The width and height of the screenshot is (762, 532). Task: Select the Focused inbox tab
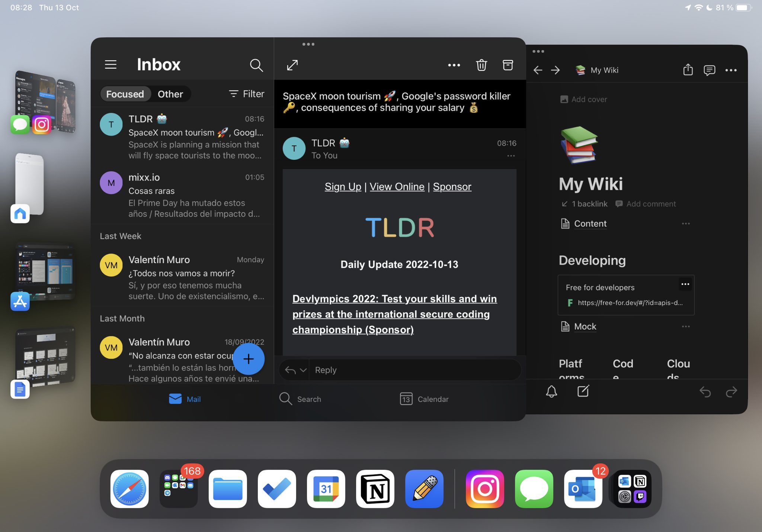(125, 94)
